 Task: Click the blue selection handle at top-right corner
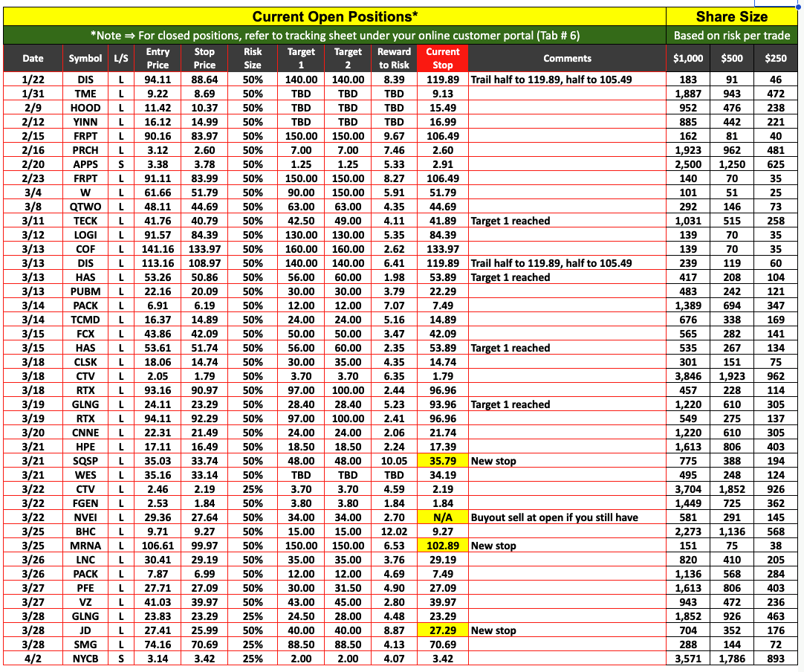coord(799,4)
